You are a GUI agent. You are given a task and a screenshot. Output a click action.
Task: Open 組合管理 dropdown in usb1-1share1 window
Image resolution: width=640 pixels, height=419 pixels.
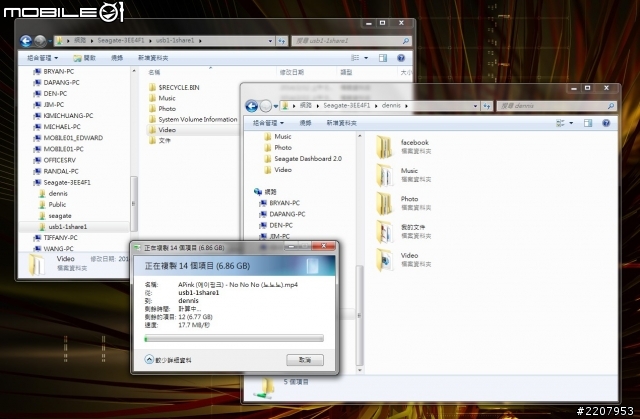[x=42, y=58]
